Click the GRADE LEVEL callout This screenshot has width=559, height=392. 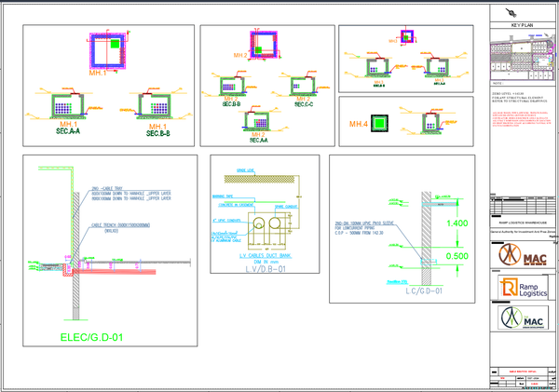(245, 170)
